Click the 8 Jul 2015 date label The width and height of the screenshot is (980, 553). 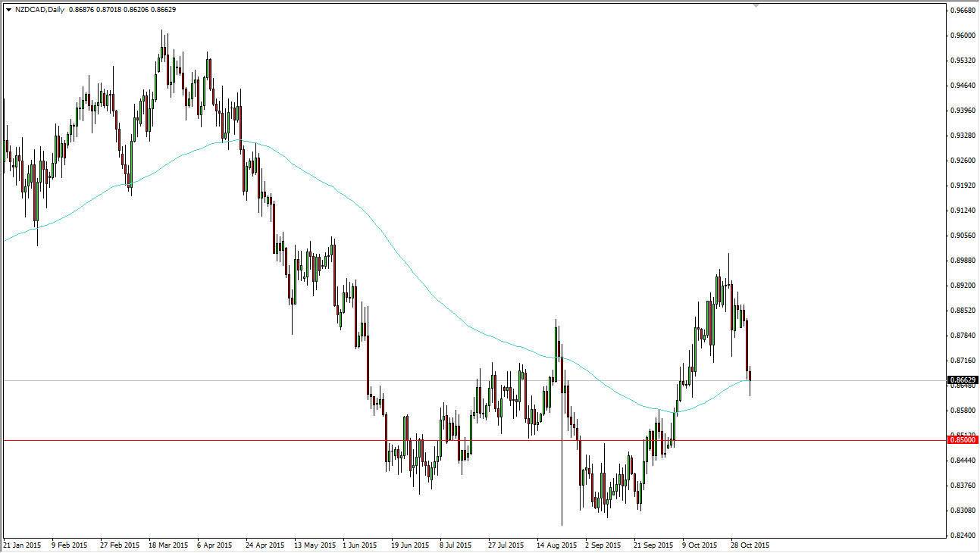coord(456,545)
